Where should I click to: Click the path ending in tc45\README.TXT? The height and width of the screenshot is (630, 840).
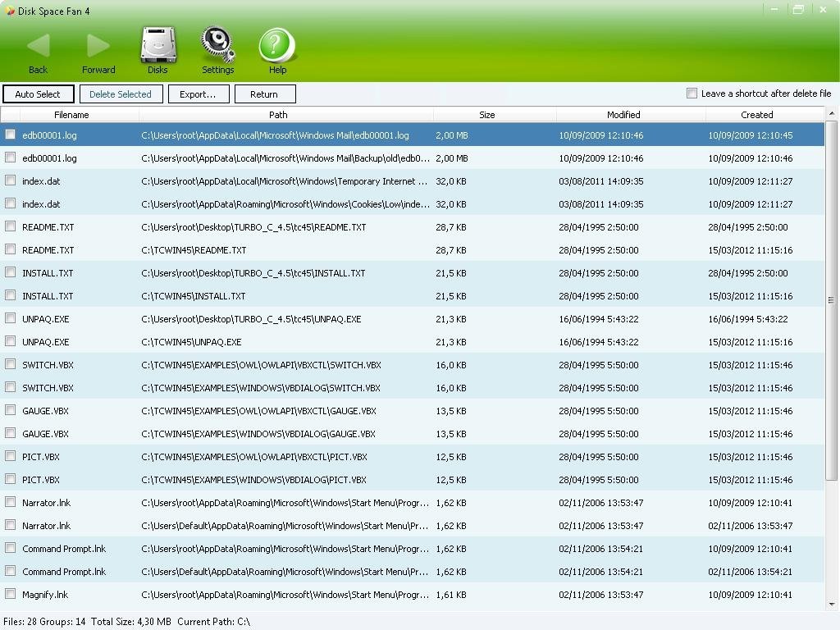click(x=254, y=227)
